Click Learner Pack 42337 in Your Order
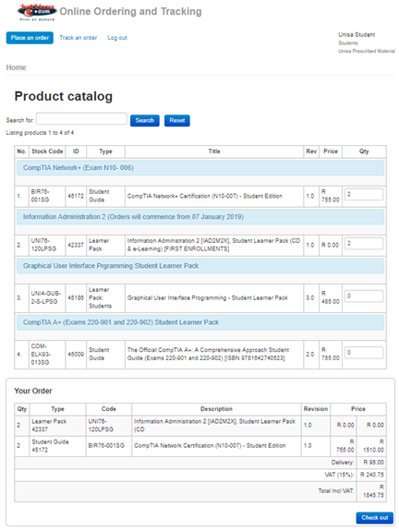 (x=49, y=426)
